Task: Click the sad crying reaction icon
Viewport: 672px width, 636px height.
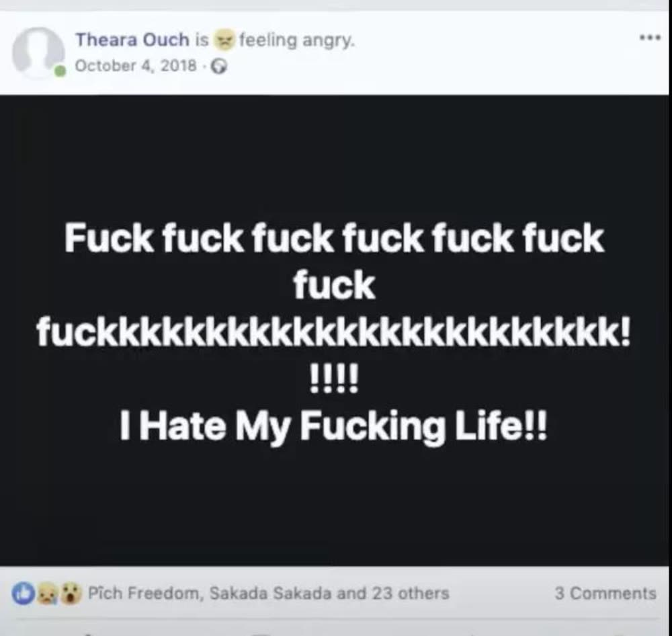Action: [x=47, y=594]
